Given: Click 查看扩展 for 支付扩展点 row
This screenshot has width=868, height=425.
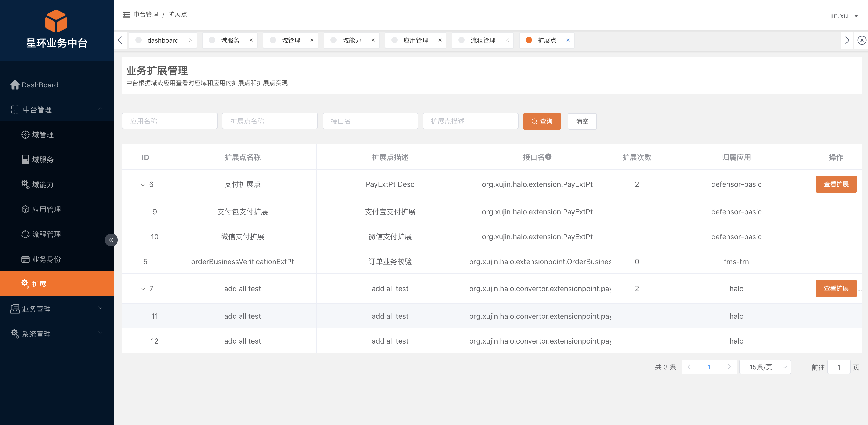Looking at the screenshot, I should (x=836, y=184).
